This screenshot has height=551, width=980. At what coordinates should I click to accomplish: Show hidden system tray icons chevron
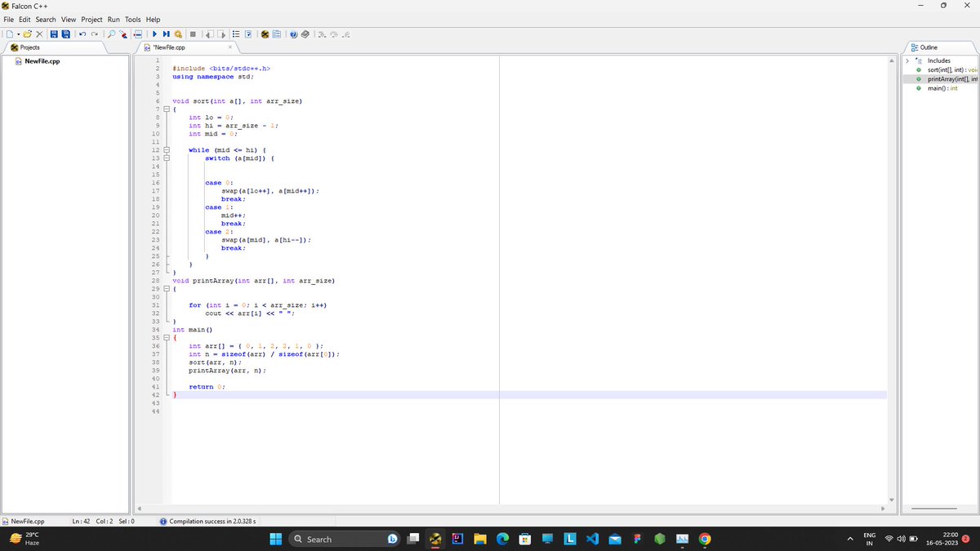tap(851, 539)
